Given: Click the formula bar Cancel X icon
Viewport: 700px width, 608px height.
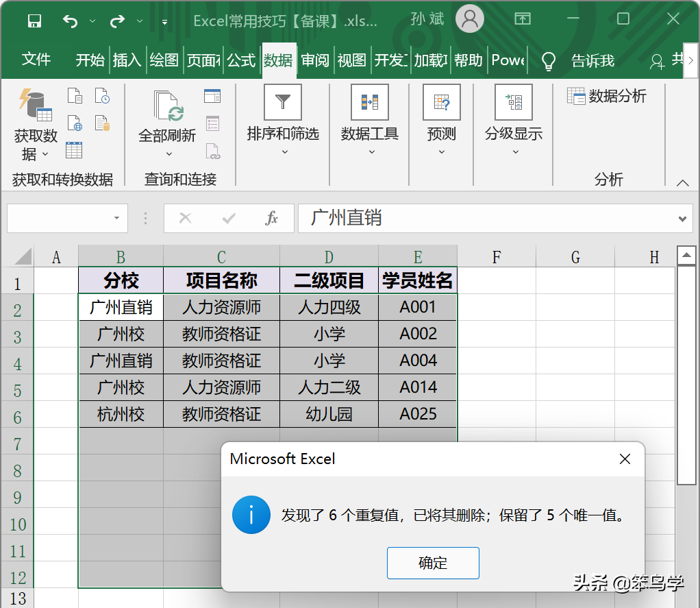Looking at the screenshot, I should click(185, 218).
